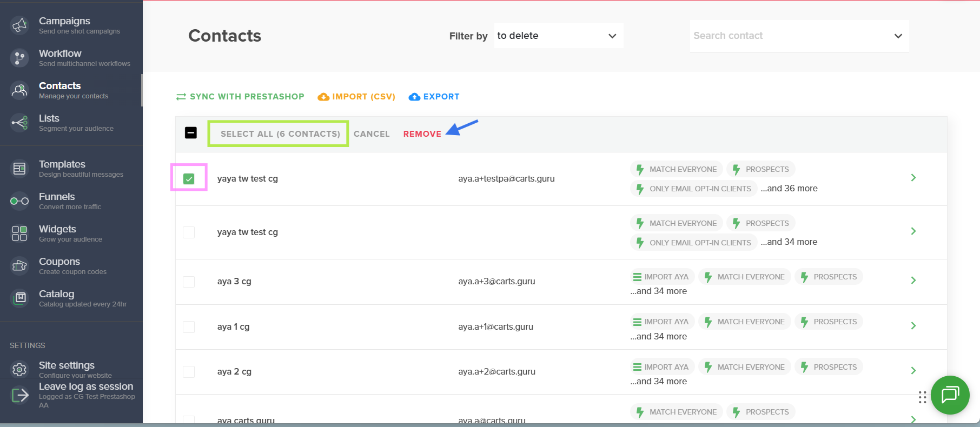Expand aya 2 cg contact details chevron
Image resolution: width=980 pixels, height=427 pixels.
(913, 371)
